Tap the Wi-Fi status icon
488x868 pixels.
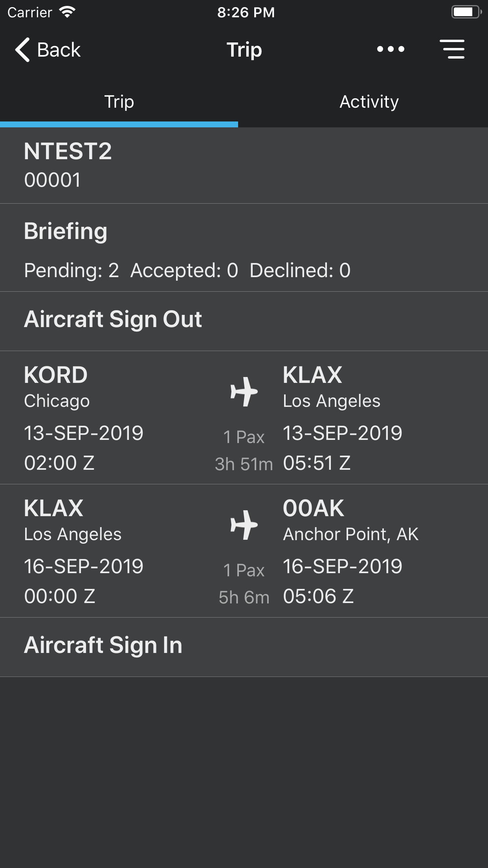[68, 12]
